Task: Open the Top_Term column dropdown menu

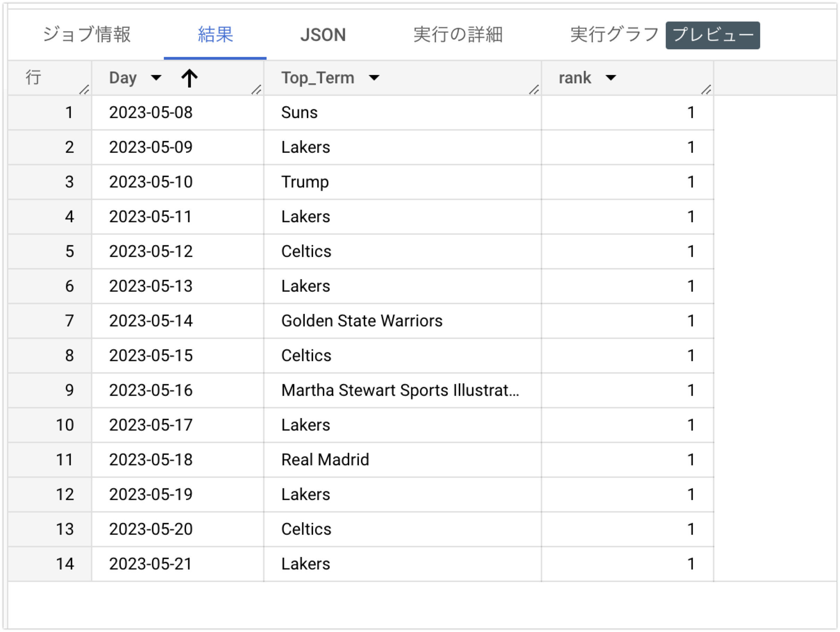Action: (374, 78)
